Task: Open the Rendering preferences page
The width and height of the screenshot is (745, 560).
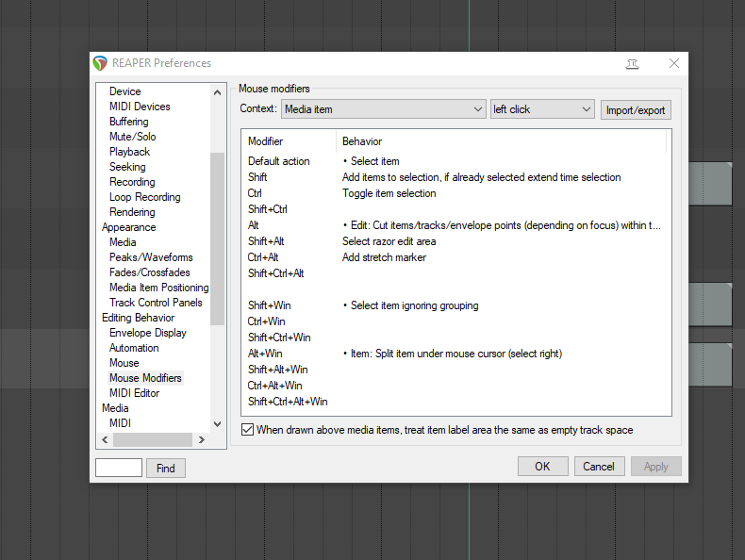Action: tap(132, 212)
